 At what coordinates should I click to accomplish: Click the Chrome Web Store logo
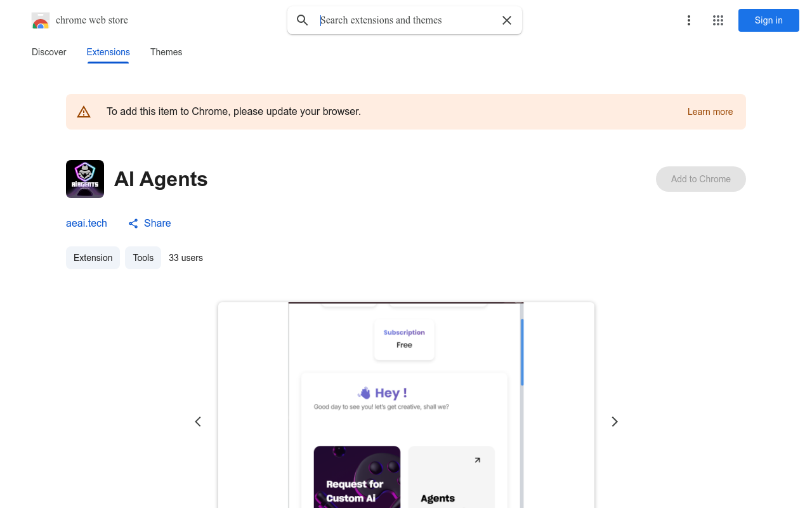(41, 20)
